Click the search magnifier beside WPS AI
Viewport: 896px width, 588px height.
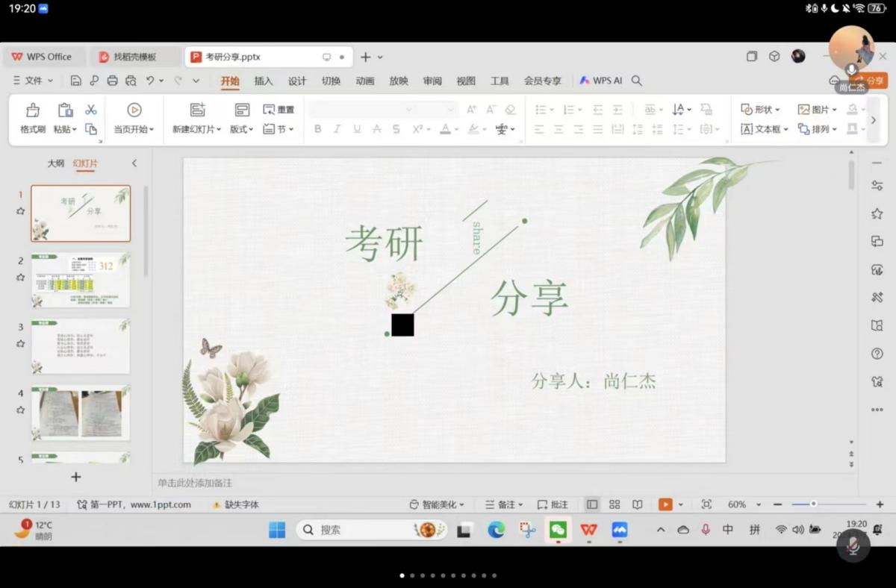(637, 81)
